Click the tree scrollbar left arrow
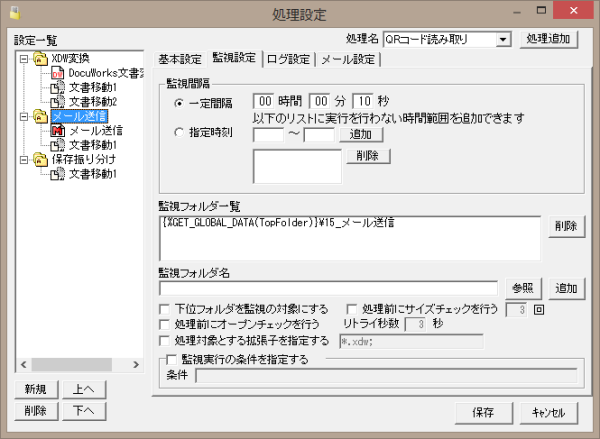Viewport: 600px width, 439px height. coord(24,364)
